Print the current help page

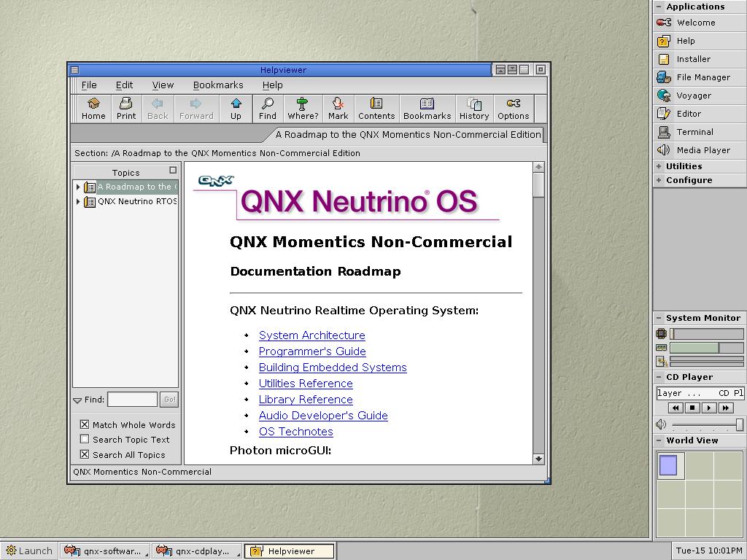click(126, 108)
